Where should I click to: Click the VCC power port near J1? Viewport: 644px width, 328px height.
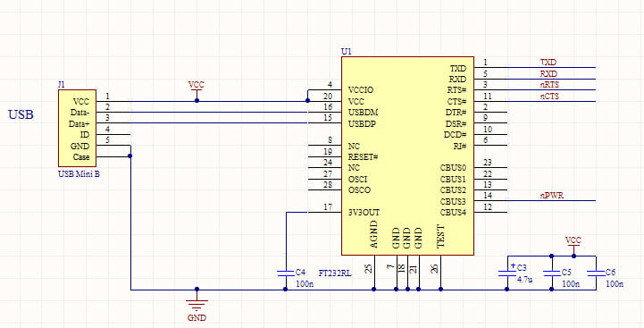[197, 91]
